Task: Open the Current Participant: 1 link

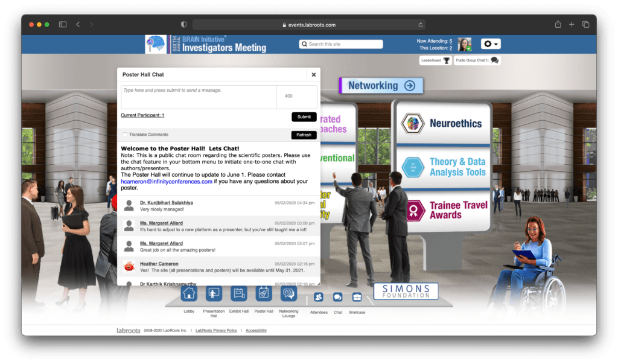Action: tap(142, 115)
